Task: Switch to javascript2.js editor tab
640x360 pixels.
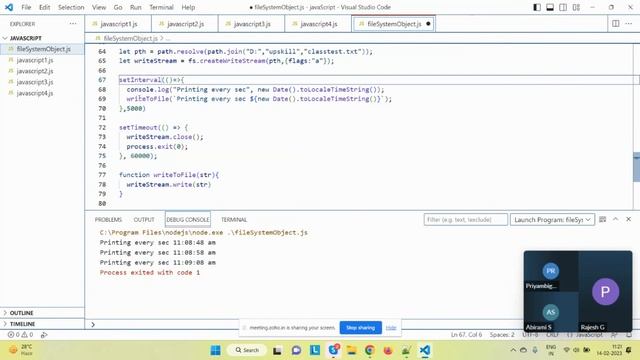Action: (185, 24)
